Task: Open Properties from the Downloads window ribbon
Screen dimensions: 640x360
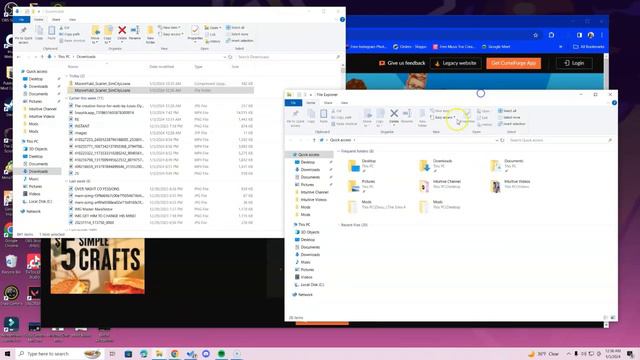Action: (x=195, y=33)
